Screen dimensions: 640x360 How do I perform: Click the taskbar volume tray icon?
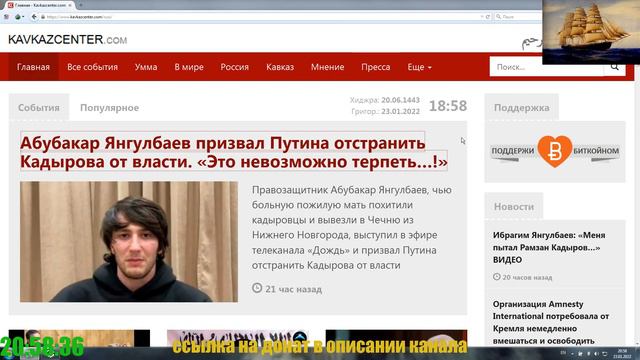596,353
